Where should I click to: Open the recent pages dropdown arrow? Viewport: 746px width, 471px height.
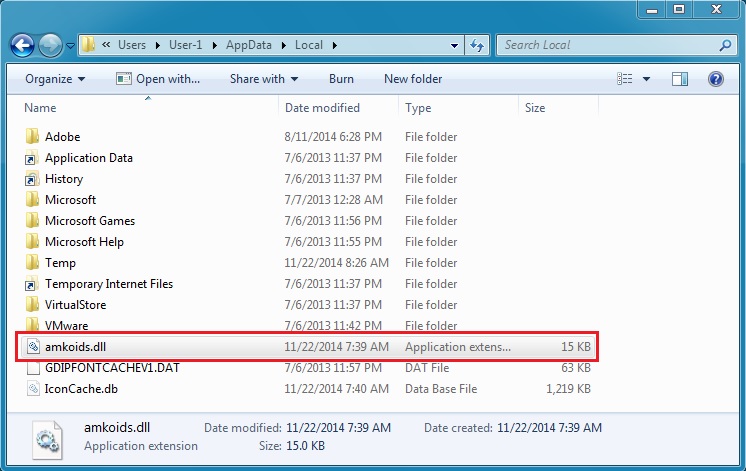(70, 46)
